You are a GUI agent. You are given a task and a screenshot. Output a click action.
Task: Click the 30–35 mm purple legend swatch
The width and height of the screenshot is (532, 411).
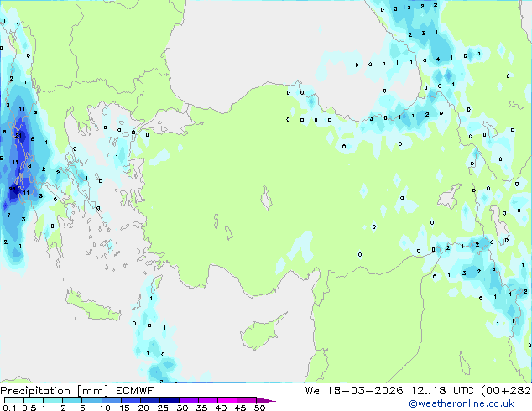[188, 400]
